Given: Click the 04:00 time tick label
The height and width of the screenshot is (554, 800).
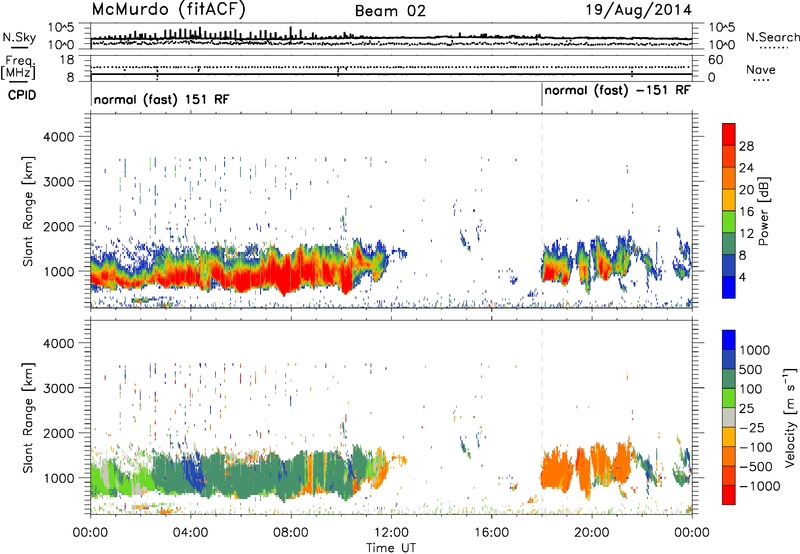Looking at the screenshot, I should pyautogui.click(x=190, y=533).
